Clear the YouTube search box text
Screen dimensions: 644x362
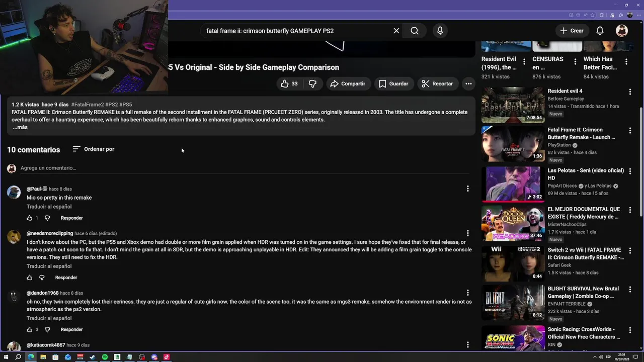[x=396, y=31]
